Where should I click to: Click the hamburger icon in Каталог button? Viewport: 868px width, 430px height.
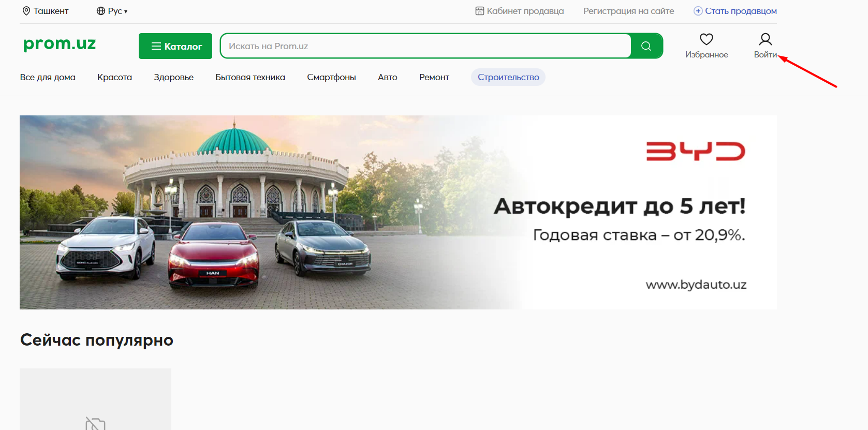(x=156, y=46)
